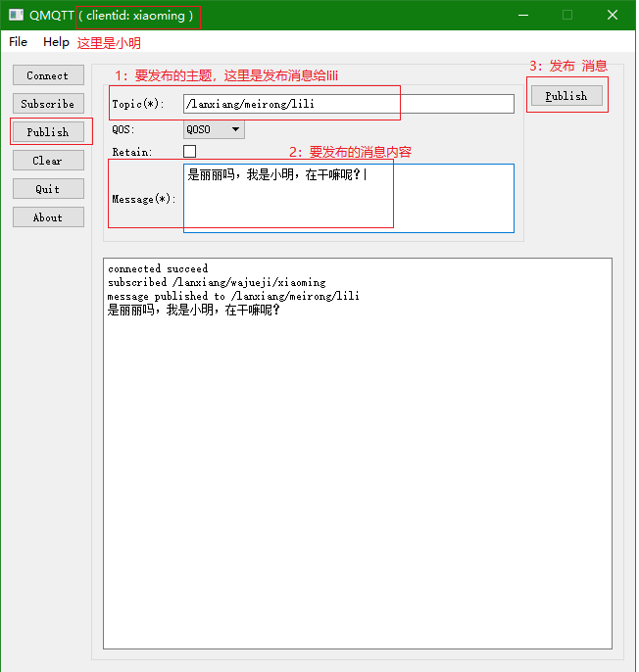
Task: Focus the Topic input field
Action: point(348,104)
